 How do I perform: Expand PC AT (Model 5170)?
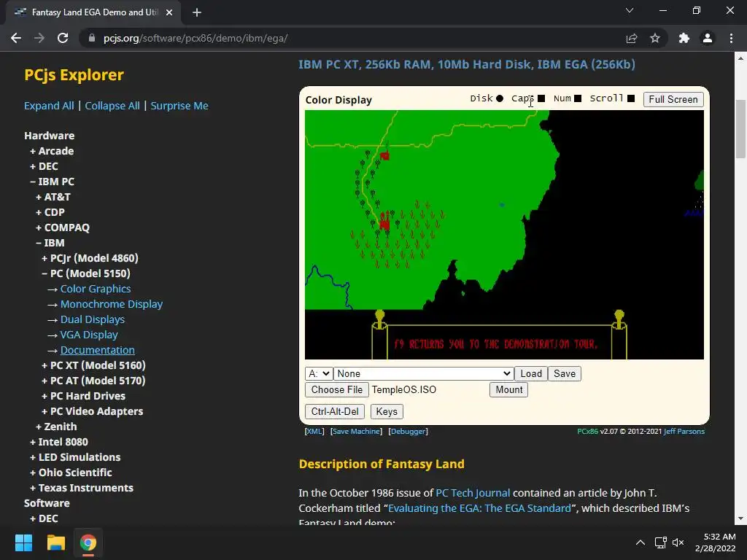click(x=93, y=381)
